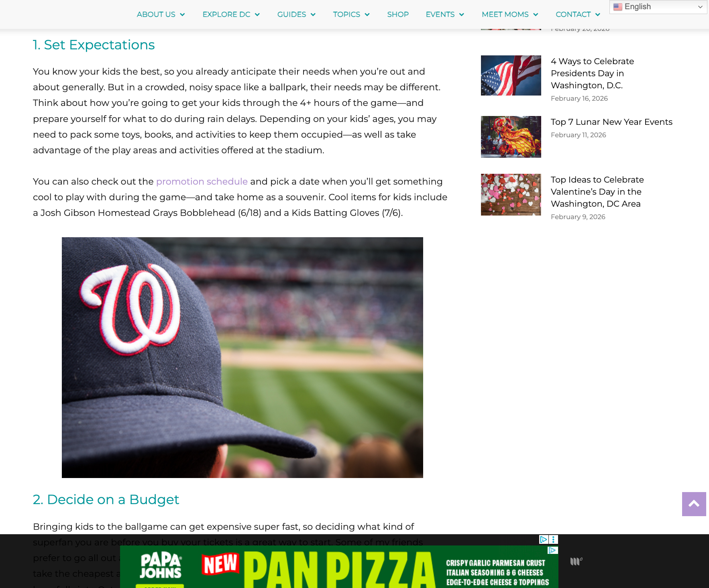Expand the Events menu chevron
The height and width of the screenshot is (588, 709).
tap(462, 14)
